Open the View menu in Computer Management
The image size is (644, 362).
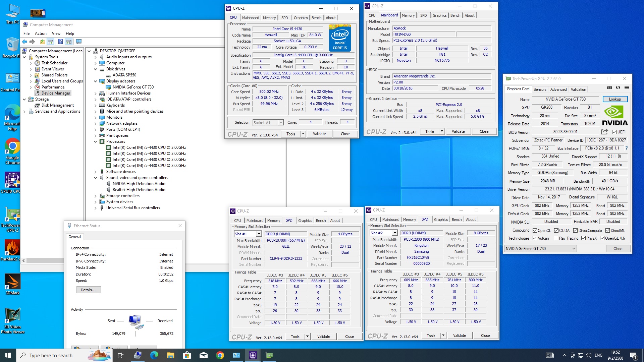tap(56, 34)
